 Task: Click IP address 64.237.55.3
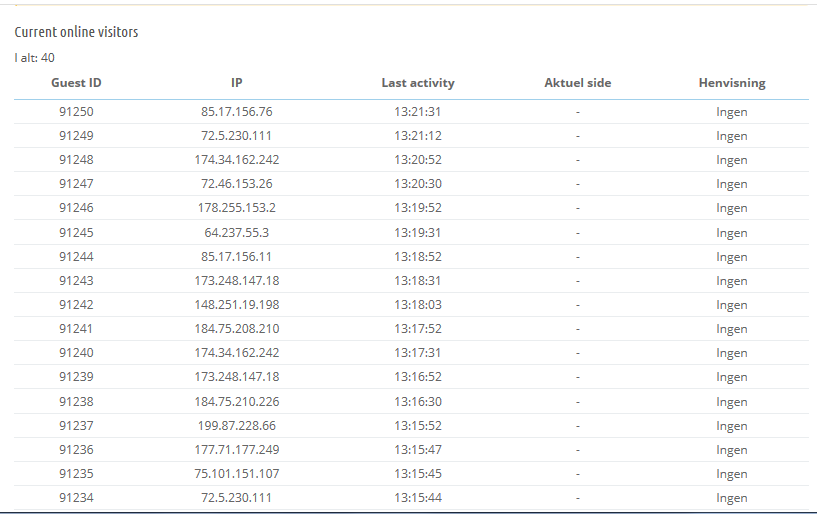(x=237, y=232)
